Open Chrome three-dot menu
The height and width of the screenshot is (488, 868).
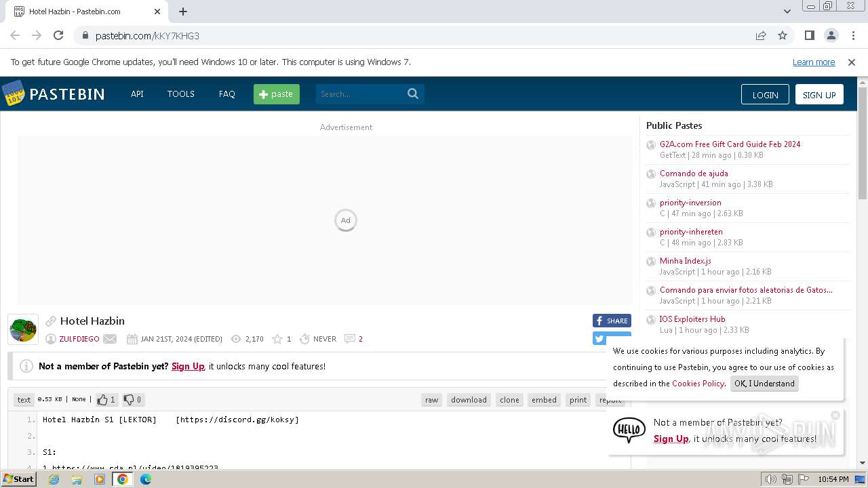[x=852, y=35]
